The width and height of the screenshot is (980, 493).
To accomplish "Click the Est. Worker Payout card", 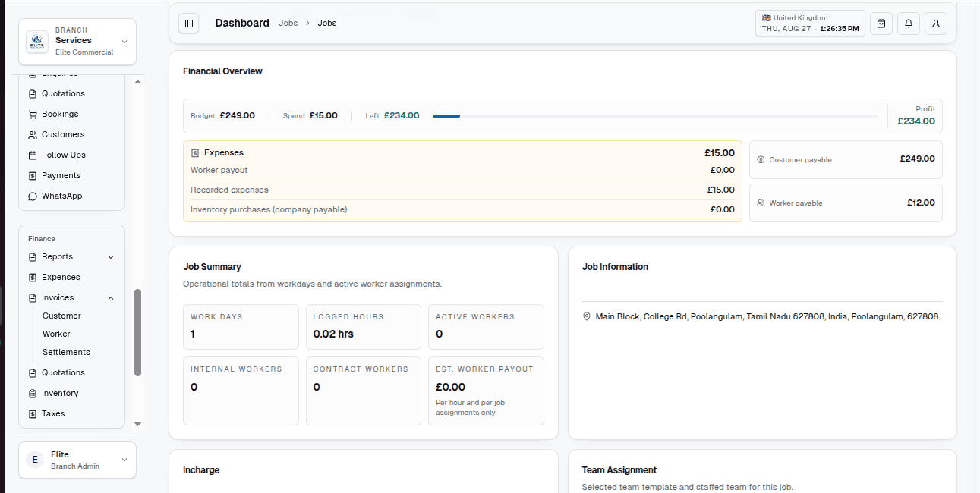I will pos(486,391).
